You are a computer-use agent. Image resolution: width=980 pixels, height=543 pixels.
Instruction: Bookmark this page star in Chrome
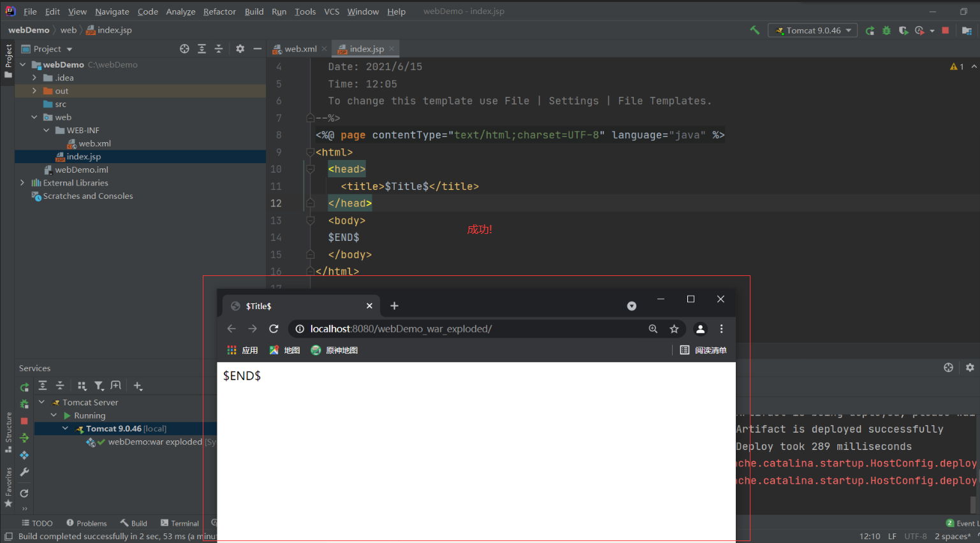(x=674, y=329)
